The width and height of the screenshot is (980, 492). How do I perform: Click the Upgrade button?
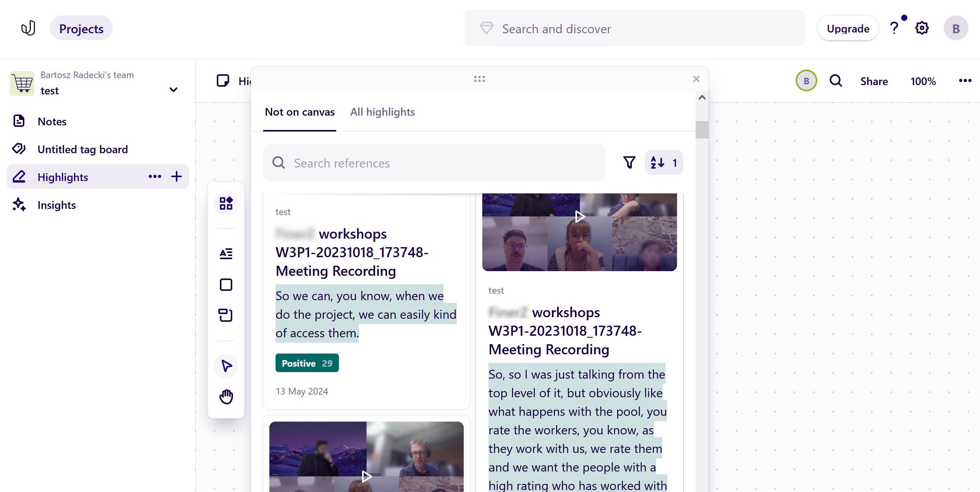[x=848, y=29]
